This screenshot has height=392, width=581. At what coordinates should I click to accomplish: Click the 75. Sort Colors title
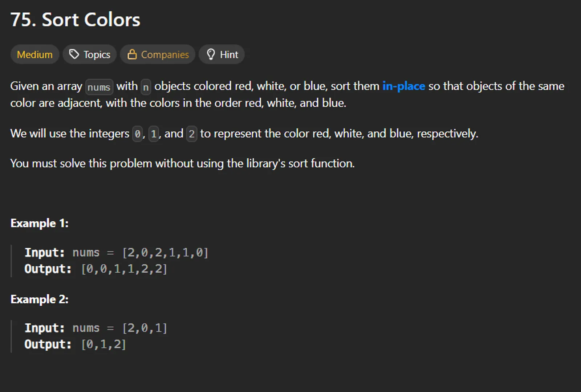pos(75,20)
